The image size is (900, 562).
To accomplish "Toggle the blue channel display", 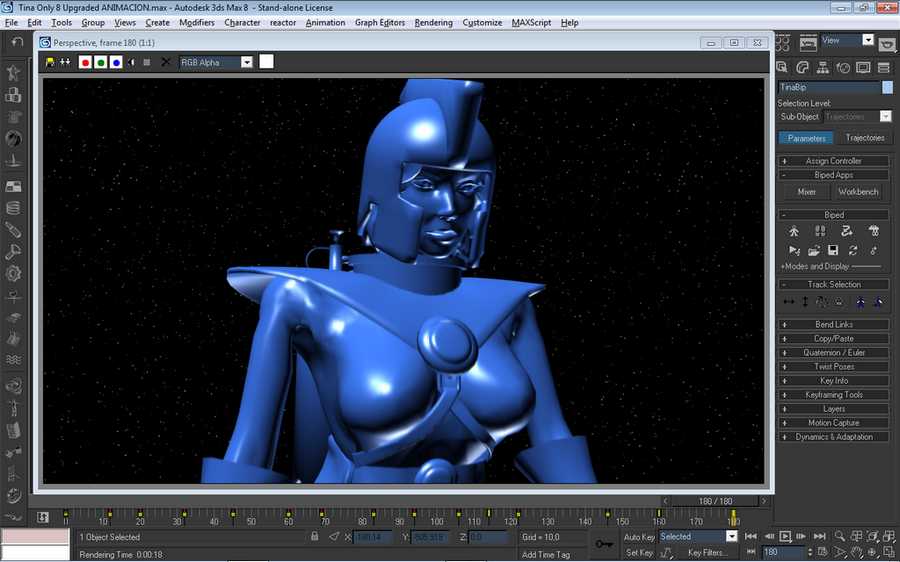I will coord(116,62).
